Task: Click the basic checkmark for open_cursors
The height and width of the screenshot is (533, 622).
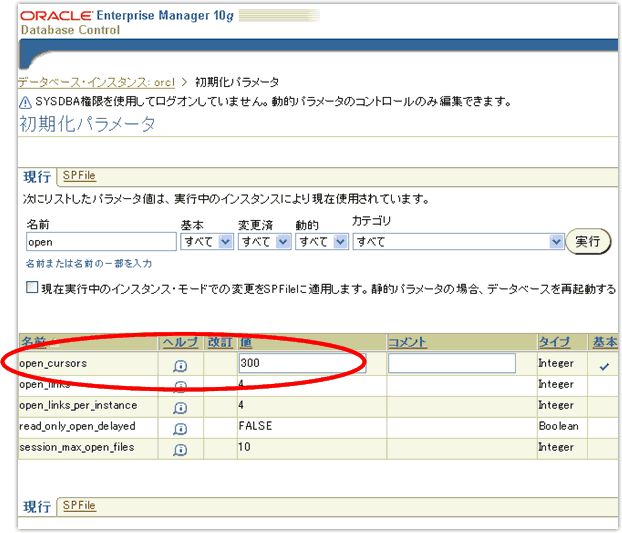Action: [602, 366]
